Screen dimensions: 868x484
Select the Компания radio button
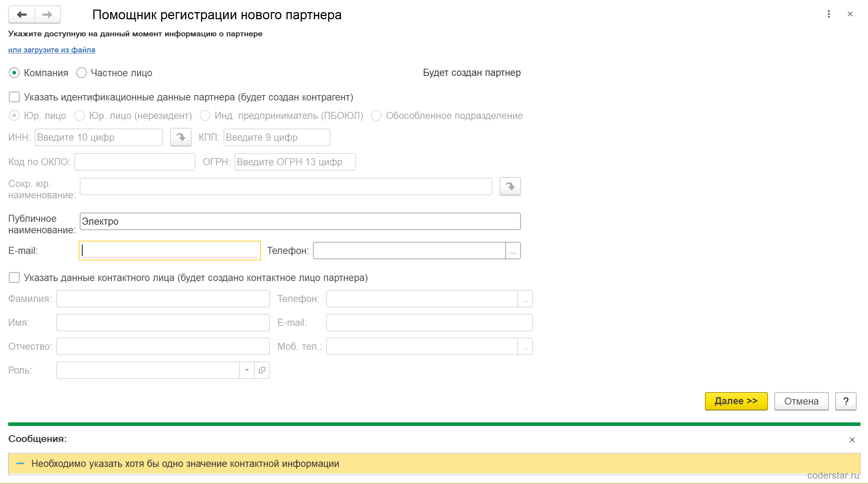click(14, 73)
